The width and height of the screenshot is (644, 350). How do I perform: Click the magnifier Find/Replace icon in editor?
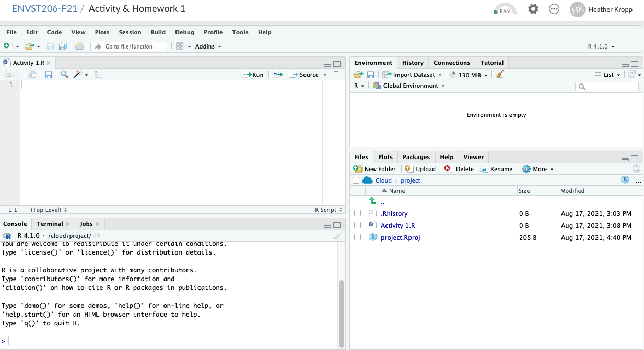pyautogui.click(x=64, y=75)
